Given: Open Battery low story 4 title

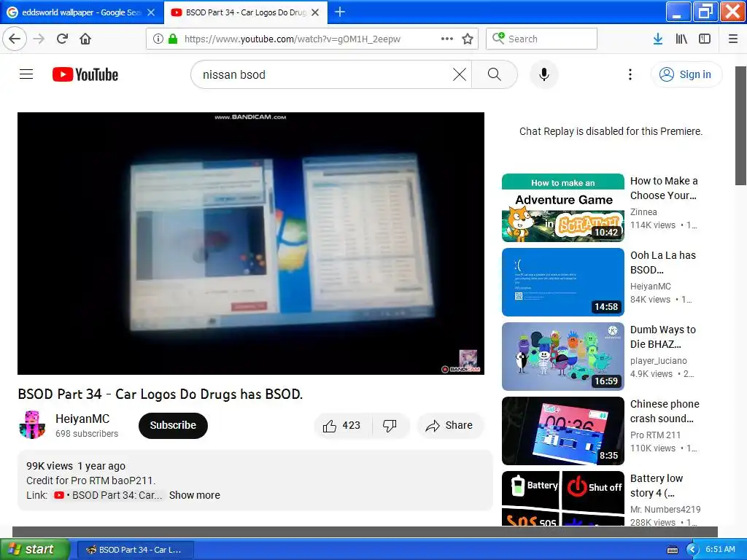Looking at the screenshot, I should pyautogui.click(x=657, y=485).
